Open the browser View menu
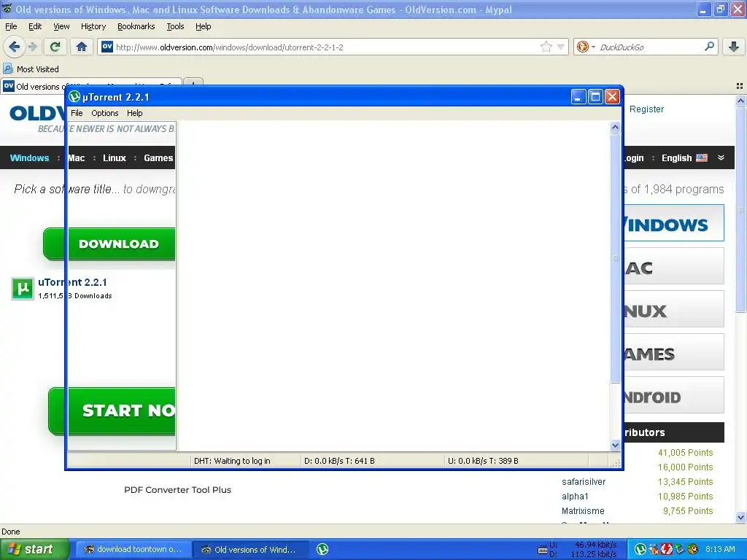The width and height of the screenshot is (747, 560). (61, 26)
